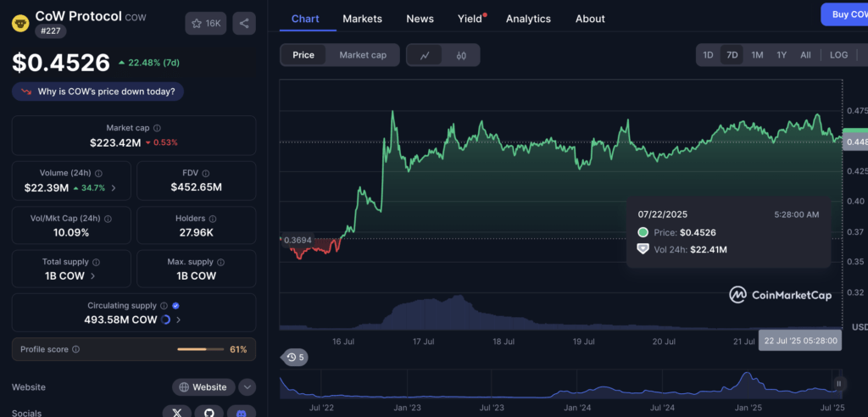
Task: Click the 0.3694 opening price marker
Action: [298, 241]
